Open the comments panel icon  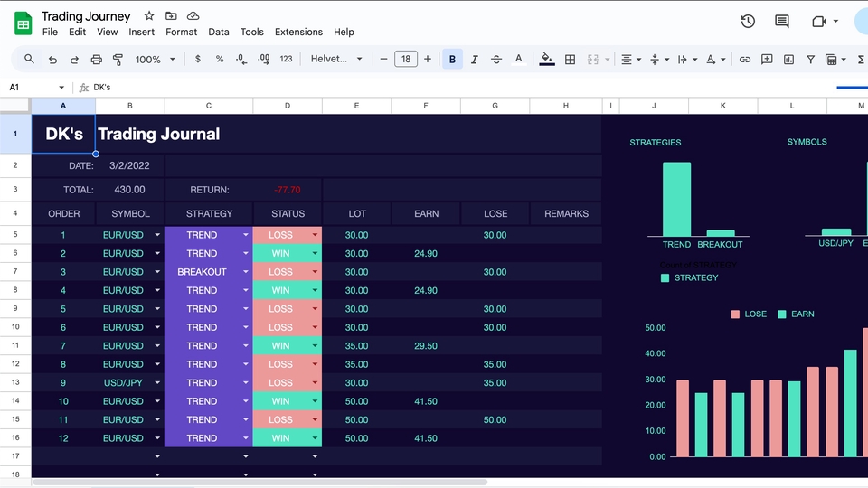pyautogui.click(x=781, y=21)
